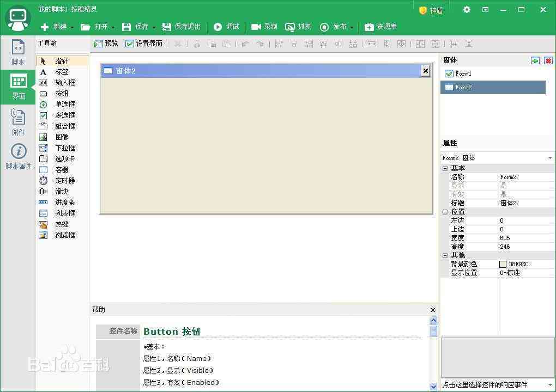
Task: Close the 帮助 help panel
Action: point(433,310)
